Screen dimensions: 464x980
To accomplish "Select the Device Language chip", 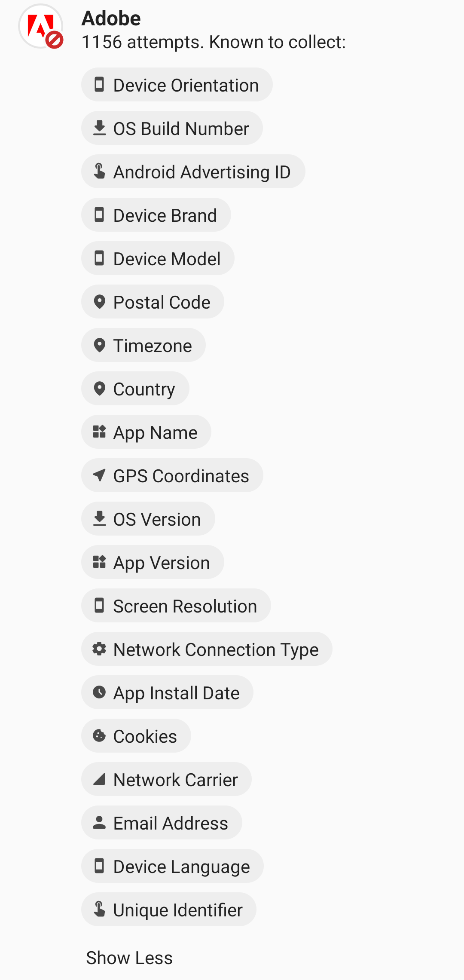I will pyautogui.click(x=172, y=866).
